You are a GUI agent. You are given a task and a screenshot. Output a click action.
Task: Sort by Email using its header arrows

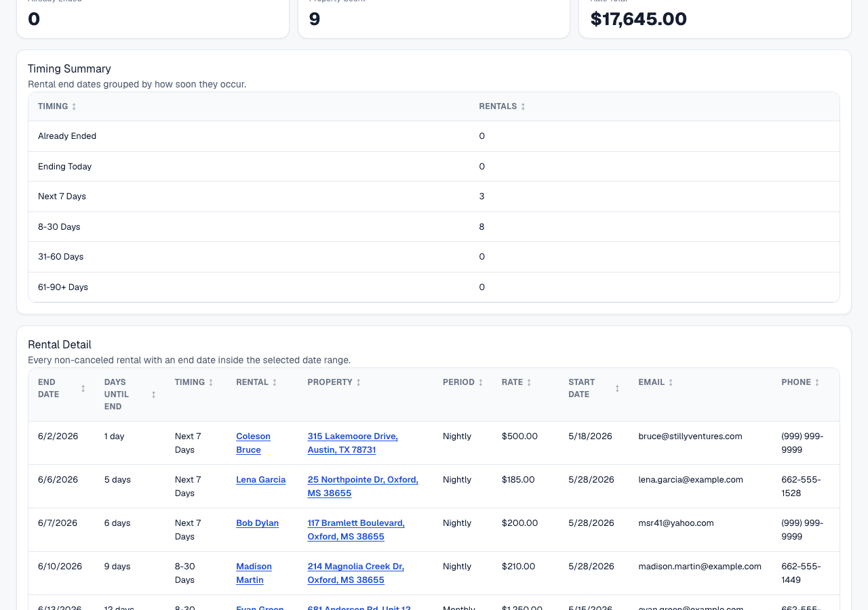click(x=671, y=382)
